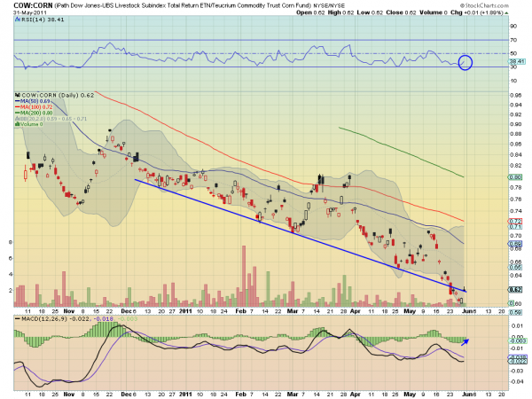Click the volume scale label 8
The height and width of the screenshot is (399, 532).
(x=10, y=242)
